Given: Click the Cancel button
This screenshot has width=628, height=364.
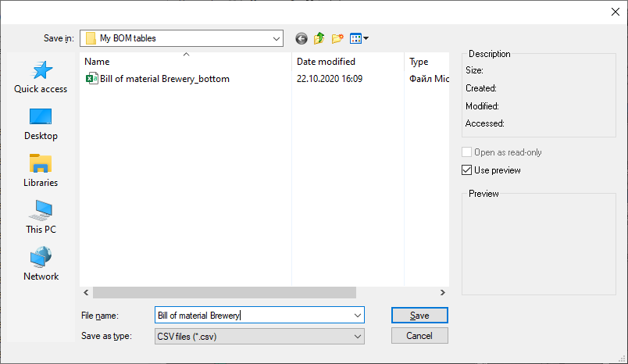Looking at the screenshot, I should (419, 336).
